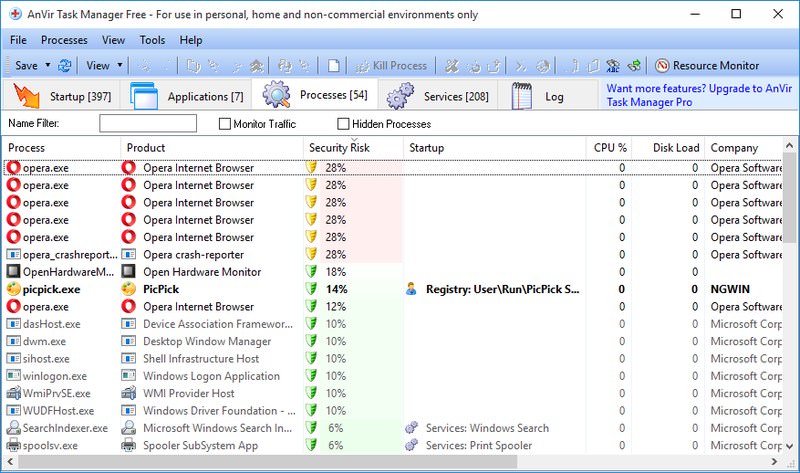Expand the Save dropdown arrow

tap(48, 65)
